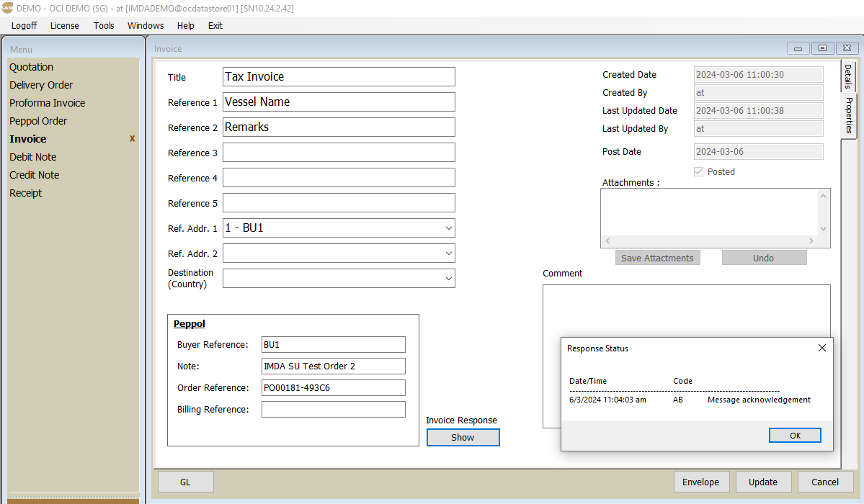This screenshot has width=864, height=504.
Task: Toggle the Posted checkbox
Action: click(698, 172)
